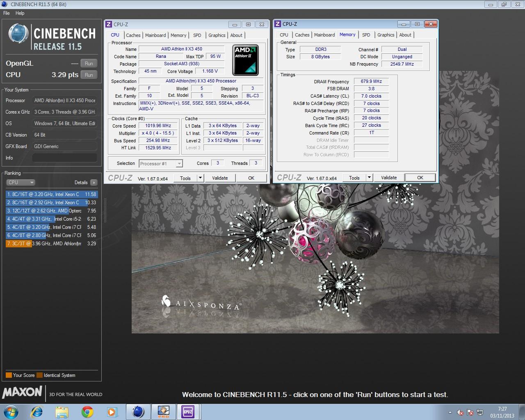Image resolution: width=525 pixels, height=420 pixels.
Task: Open Mainboard tab in right CPU-Z window
Action: click(x=324, y=35)
